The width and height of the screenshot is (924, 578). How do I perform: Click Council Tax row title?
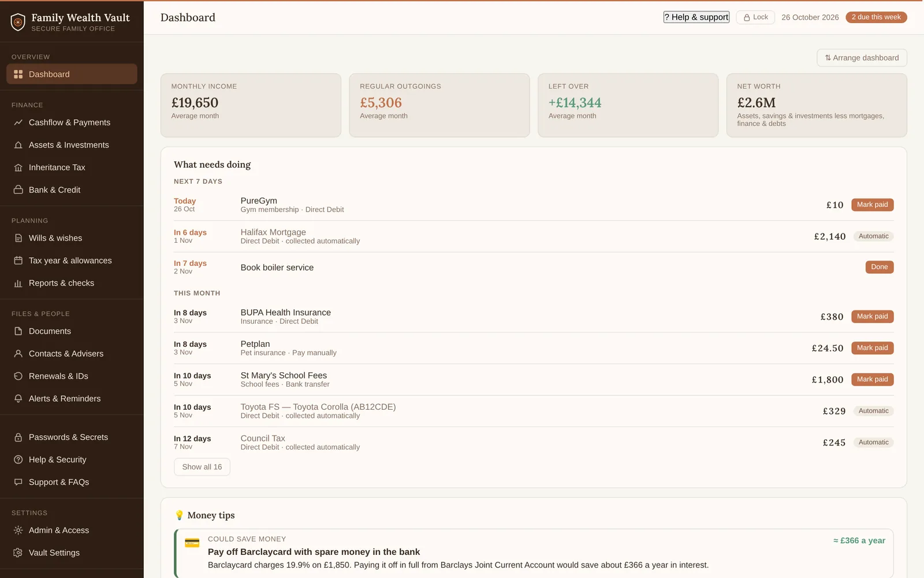click(x=263, y=439)
